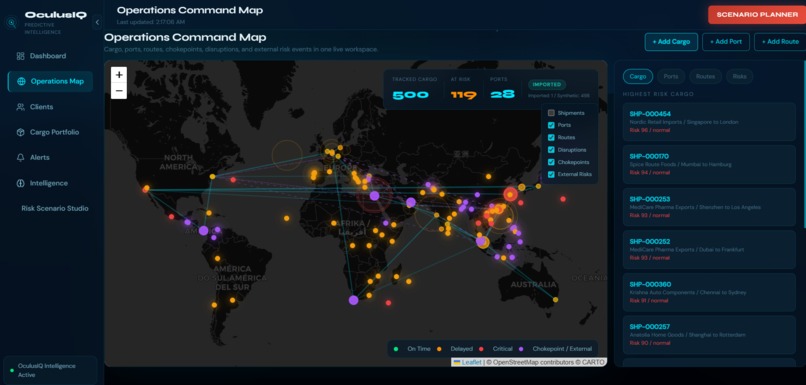The height and width of the screenshot is (385, 806).
Task: Click the Ports 28 stat
Action: point(502,89)
